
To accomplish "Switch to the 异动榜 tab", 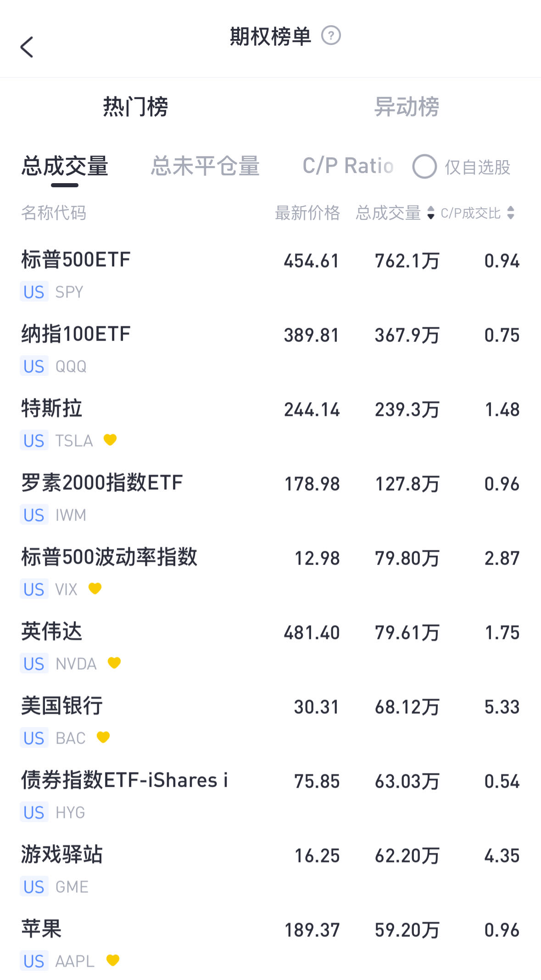I will tap(407, 107).
